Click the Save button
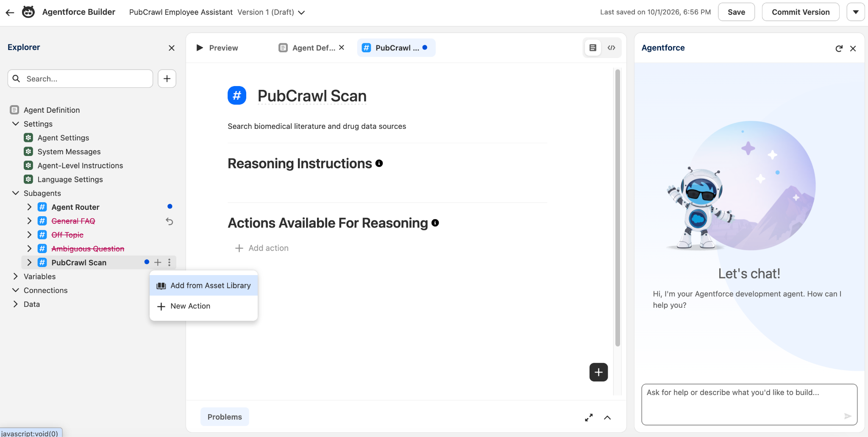 pyautogui.click(x=736, y=12)
